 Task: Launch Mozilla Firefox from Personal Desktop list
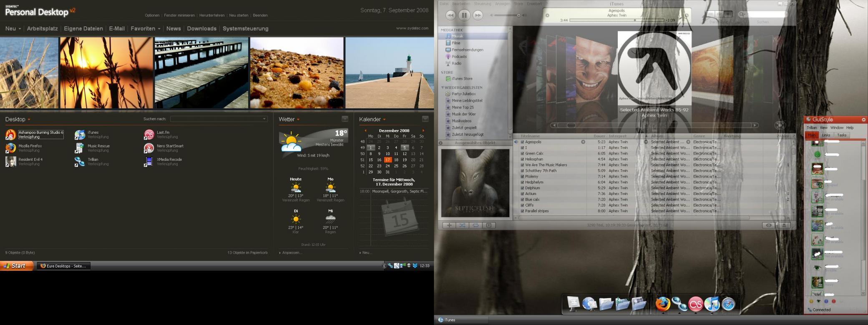click(24, 148)
